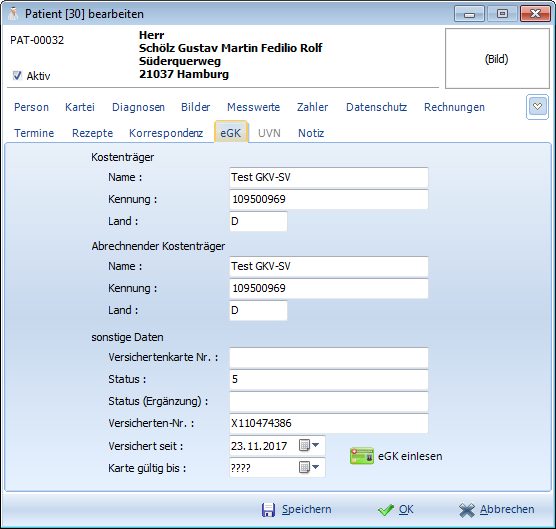The image size is (556, 529).
Task: Switch to the Diagnosen tab
Action: tap(138, 107)
